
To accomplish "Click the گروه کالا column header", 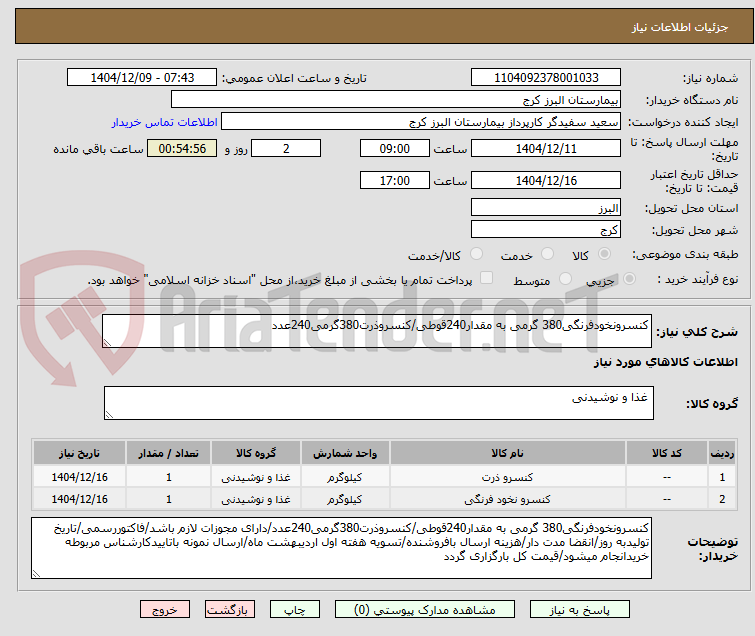I will (x=256, y=453).
